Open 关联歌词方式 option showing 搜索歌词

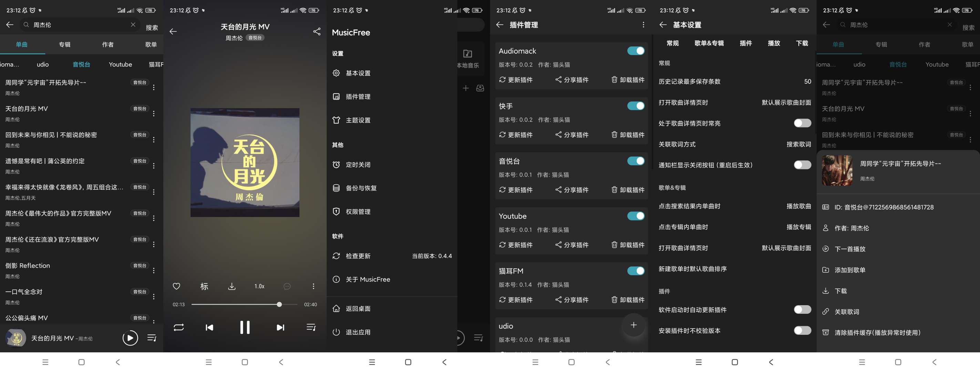735,144
